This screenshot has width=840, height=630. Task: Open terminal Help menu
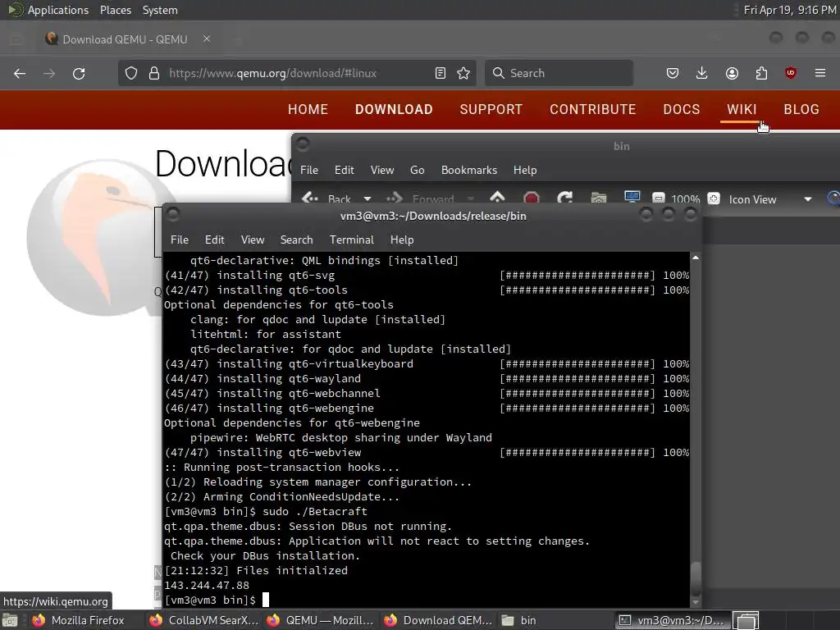point(402,240)
